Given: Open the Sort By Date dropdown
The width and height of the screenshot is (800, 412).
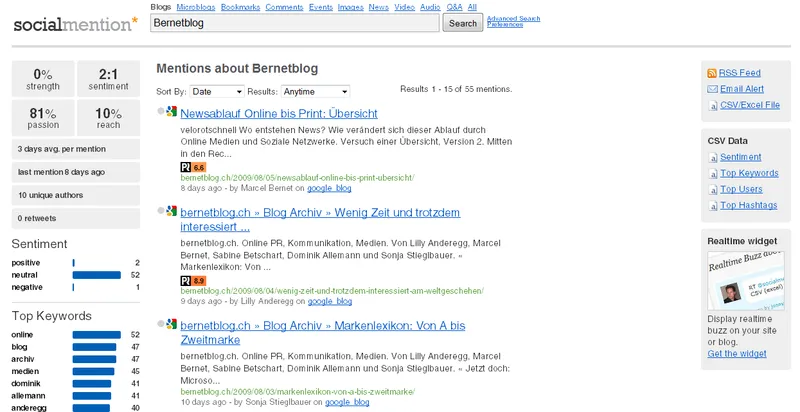Looking at the screenshot, I should click(217, 92).
